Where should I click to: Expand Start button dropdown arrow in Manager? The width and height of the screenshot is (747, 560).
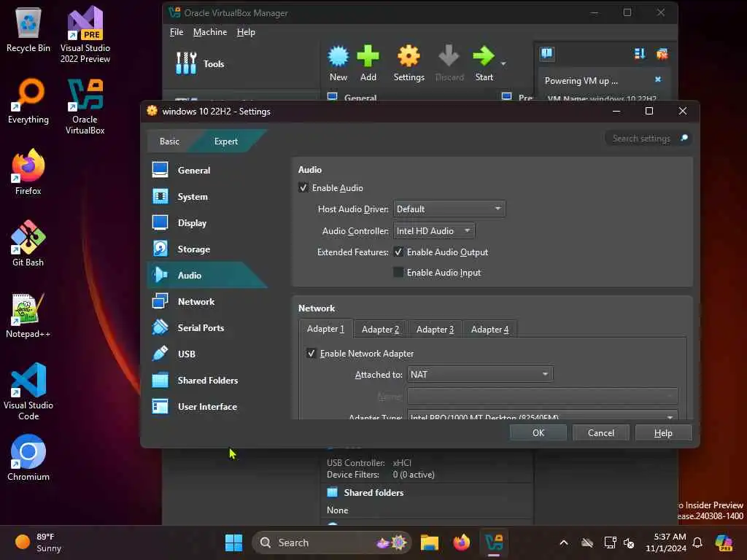[x=503, y=63]
